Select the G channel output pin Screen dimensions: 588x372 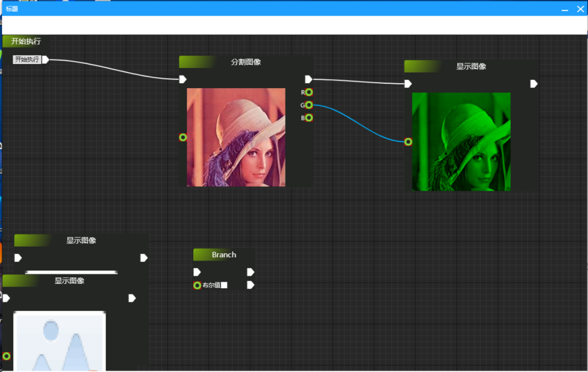click(309, 105)
